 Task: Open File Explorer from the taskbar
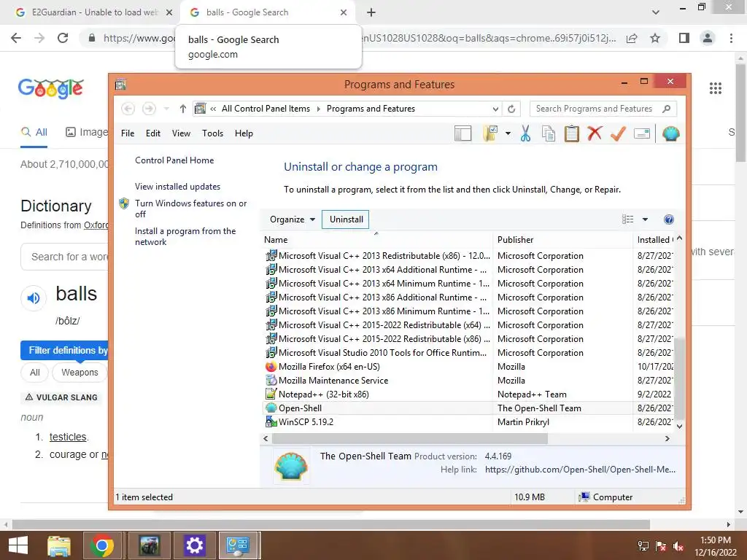click(x=59, y=545)
